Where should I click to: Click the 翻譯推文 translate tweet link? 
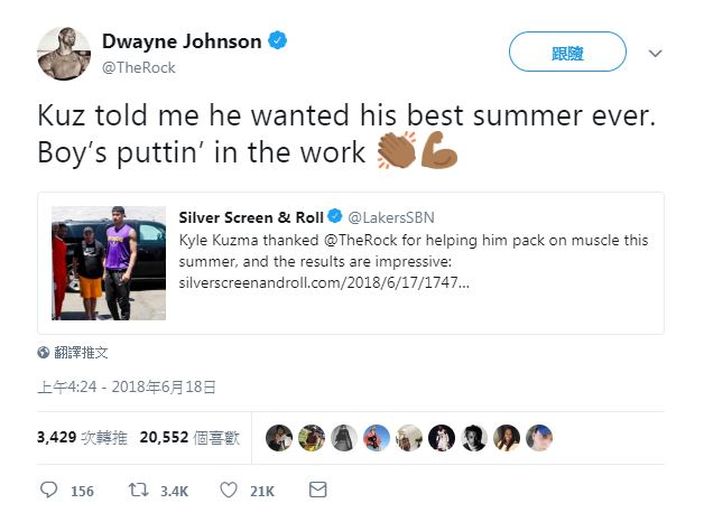pos(81,353)
